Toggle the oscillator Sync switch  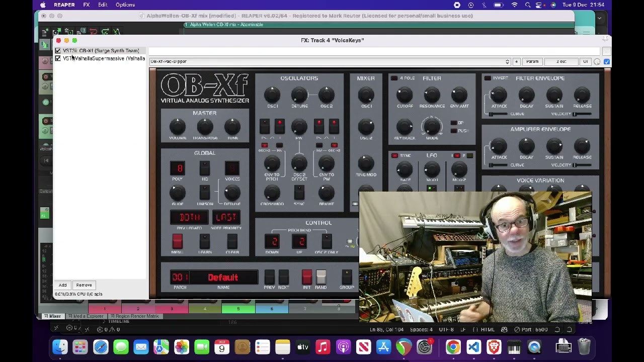[299, 193]
